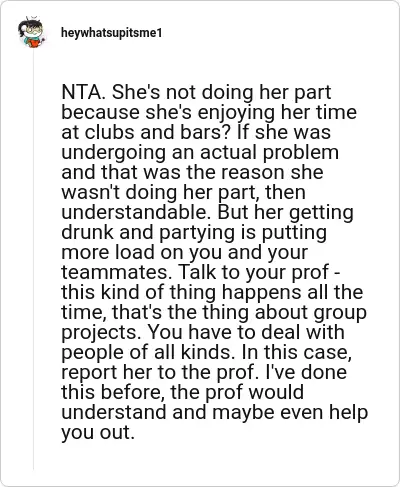
Task: Click the phrase 'maybe even help'
Action: (289, 413)
